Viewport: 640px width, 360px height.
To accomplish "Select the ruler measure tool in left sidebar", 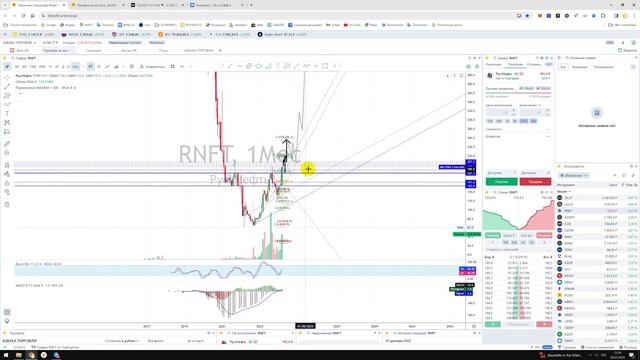I will coord(7,144).
